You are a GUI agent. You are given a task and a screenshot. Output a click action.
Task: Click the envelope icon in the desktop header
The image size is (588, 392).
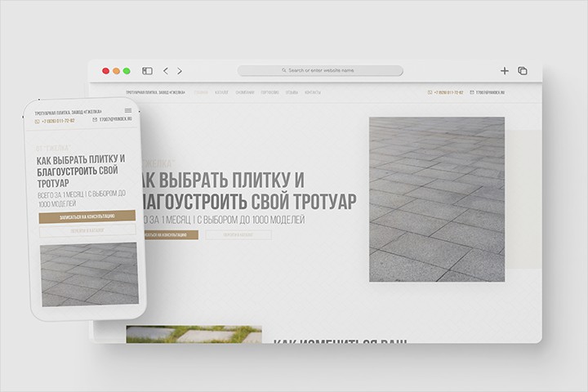(472, 92)
